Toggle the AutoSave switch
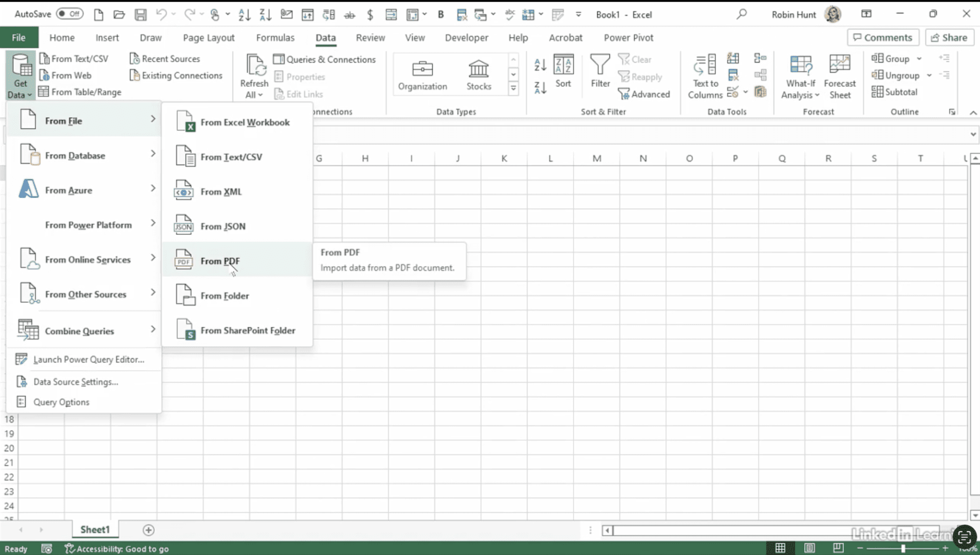Screen dimensions: 980x555 coord(69,14)
